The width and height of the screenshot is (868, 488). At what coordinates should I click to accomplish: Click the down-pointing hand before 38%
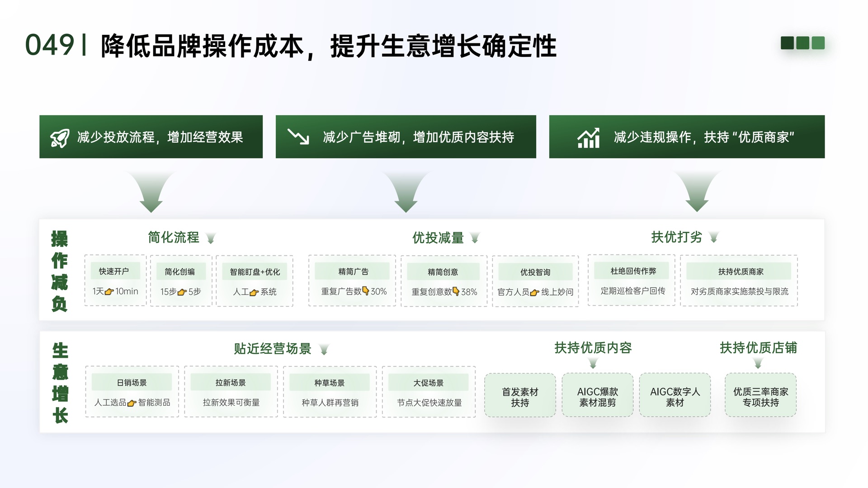456,291
